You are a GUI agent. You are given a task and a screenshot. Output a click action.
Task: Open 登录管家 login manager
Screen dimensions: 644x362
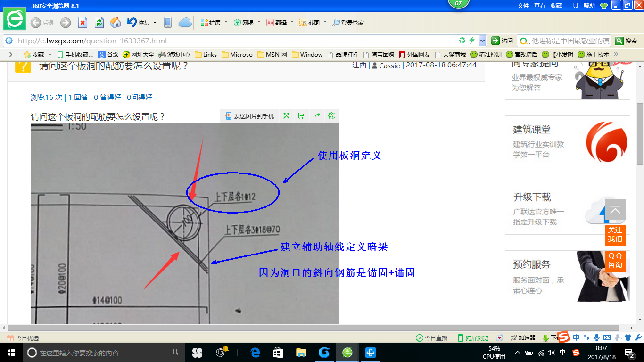(x=348, y=23)
